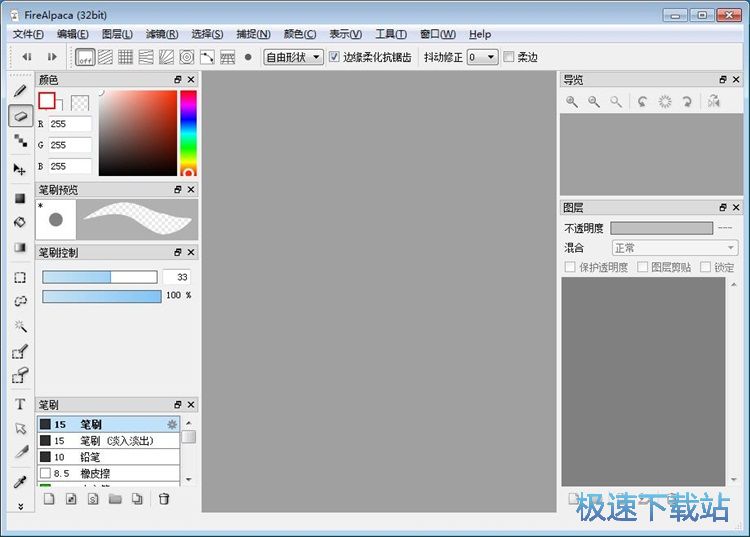
Task: Toggle the 保护透明度 checkbox
Action: click(x=570, y=267)
